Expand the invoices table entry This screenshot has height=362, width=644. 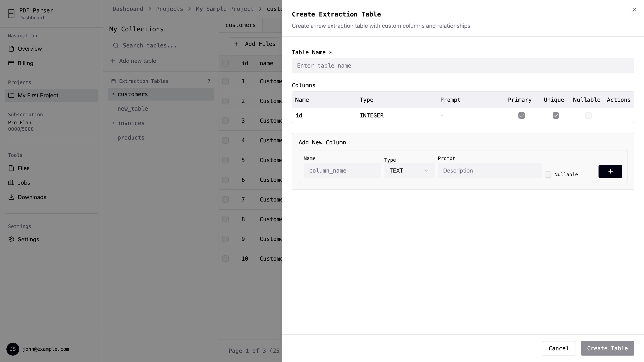113,123
